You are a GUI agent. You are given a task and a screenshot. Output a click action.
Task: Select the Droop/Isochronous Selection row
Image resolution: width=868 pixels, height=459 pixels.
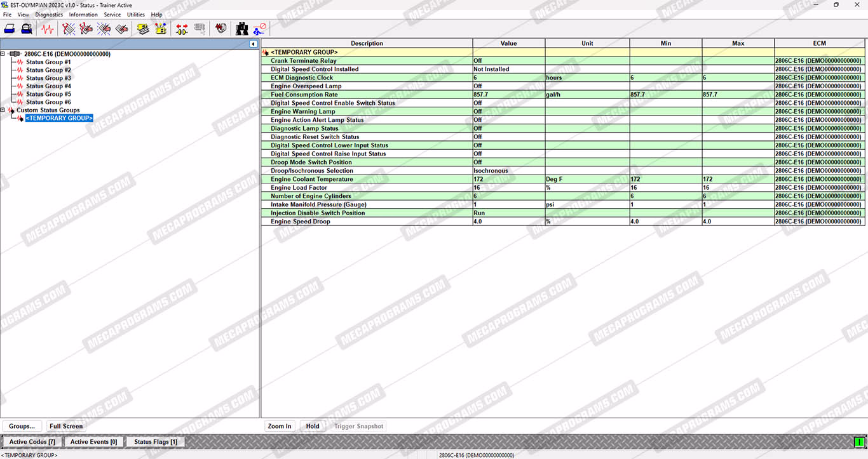tap(563, 171)
